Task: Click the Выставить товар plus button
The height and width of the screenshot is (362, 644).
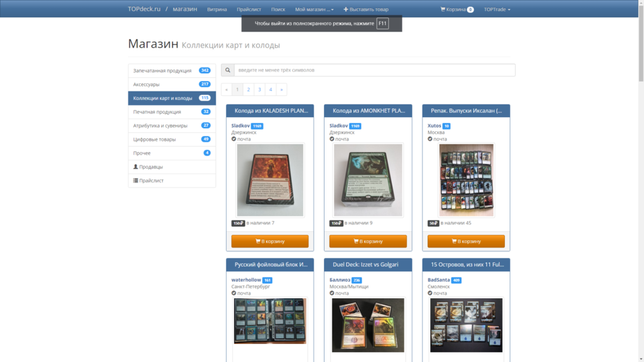Action: point(366,10)
